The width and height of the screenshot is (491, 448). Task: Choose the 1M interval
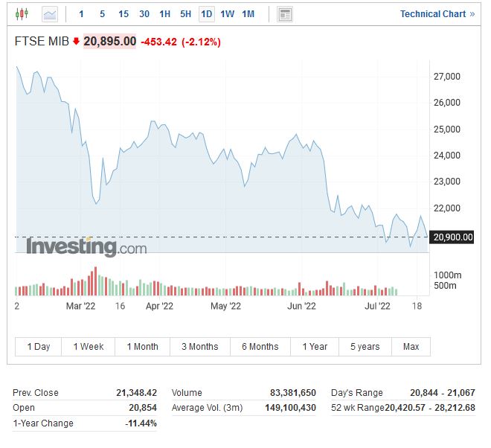248,14
